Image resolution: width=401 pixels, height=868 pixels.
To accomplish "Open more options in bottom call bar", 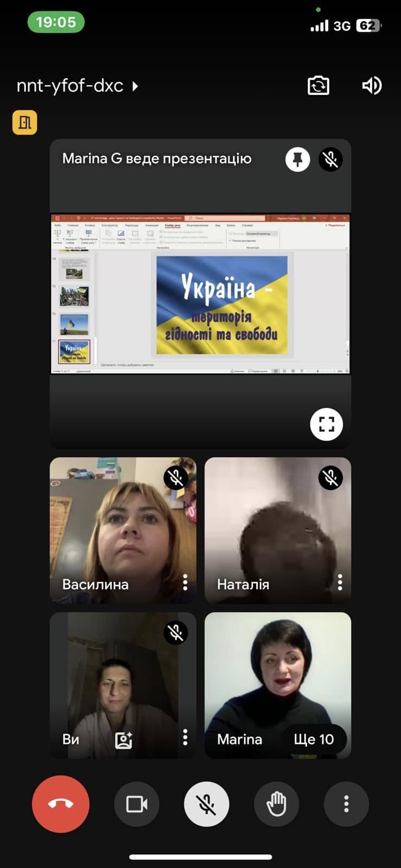I will pos(346,804).
